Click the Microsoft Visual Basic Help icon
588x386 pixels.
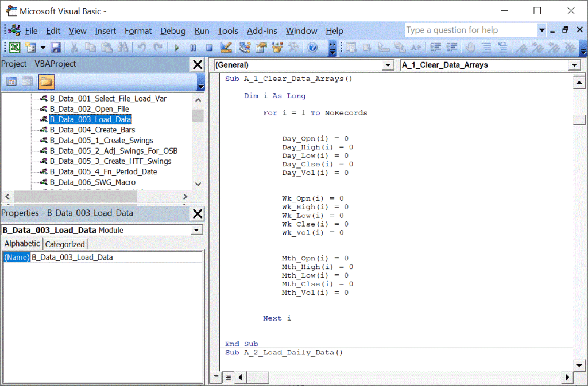point(312,47)
